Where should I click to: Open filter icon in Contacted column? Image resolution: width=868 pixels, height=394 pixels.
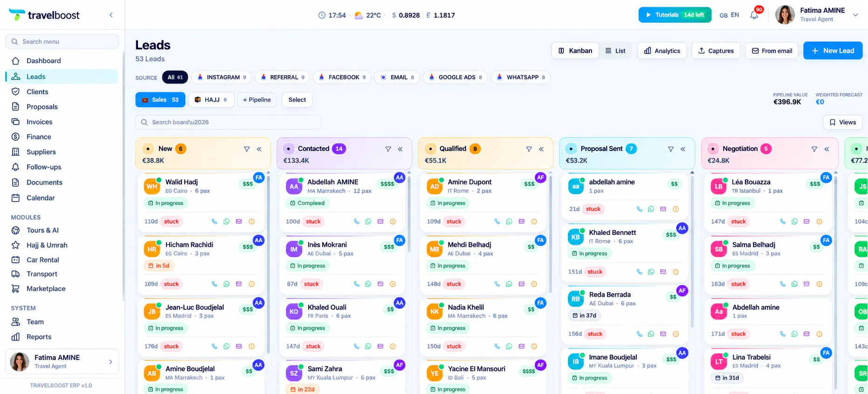388,149
